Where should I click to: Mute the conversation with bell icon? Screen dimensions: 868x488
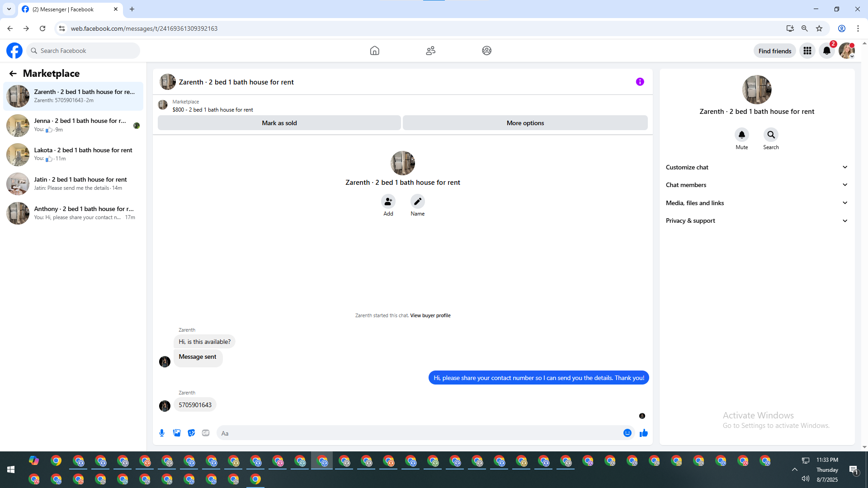(741, 135)
